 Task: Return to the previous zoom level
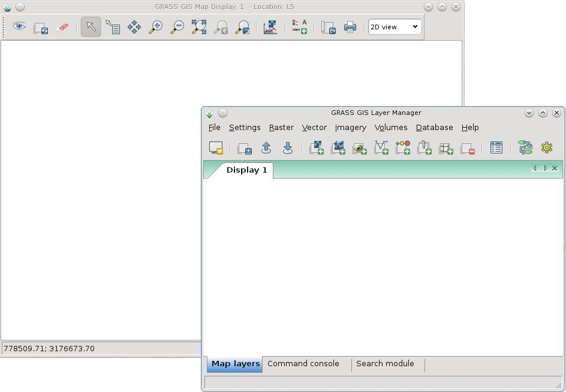[221, 27]
